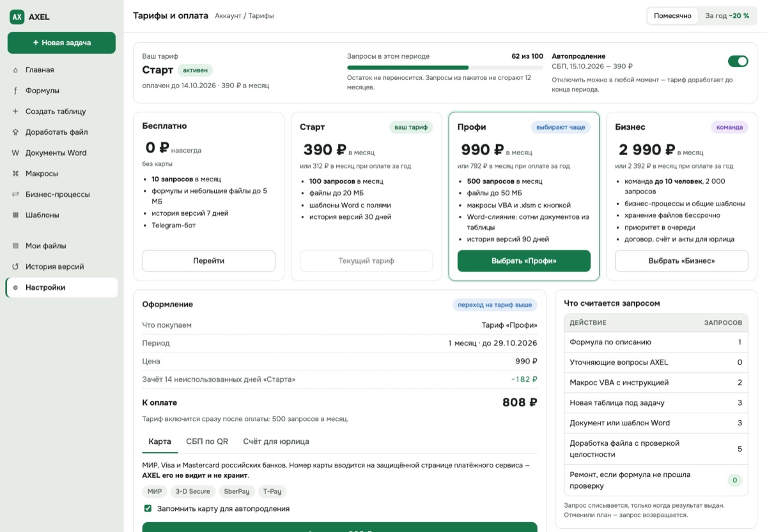Select the Карта payment tab
Image resolution: width=767 pixels, height=532 pixels.
(160, 441)
